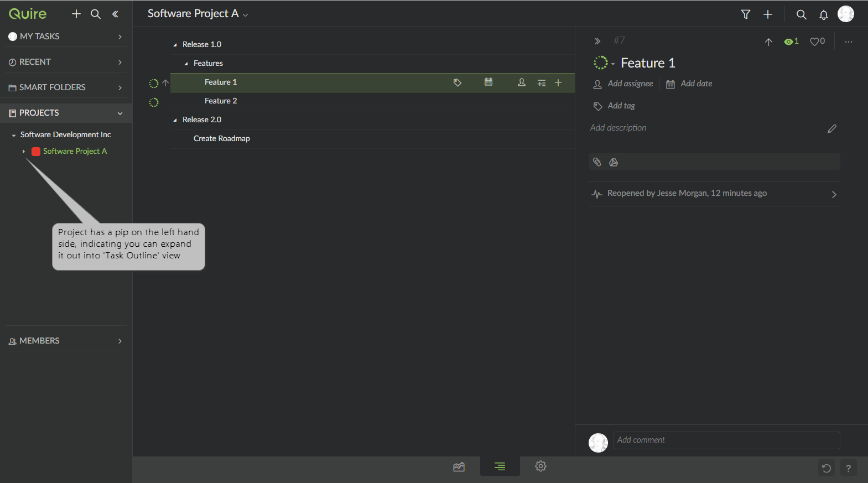Select the Release 2.0 task

pos(202,120)
